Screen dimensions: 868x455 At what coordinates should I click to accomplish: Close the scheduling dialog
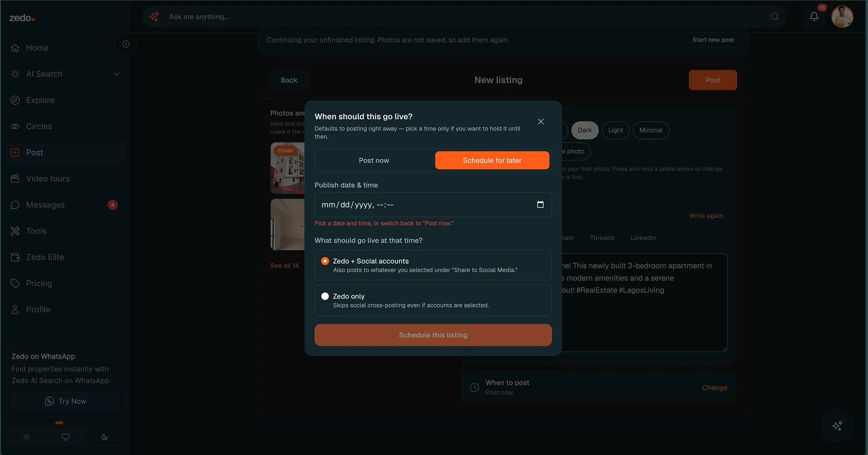[x=541, y=122]
